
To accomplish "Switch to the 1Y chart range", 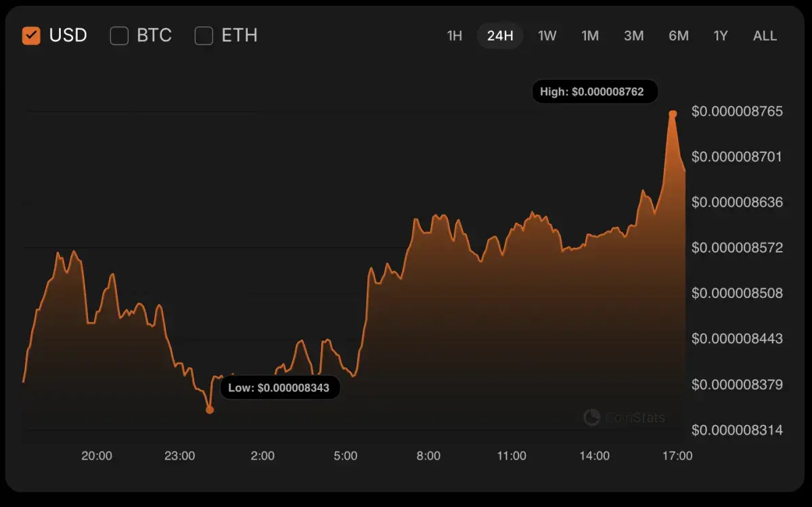I will 720,36.
